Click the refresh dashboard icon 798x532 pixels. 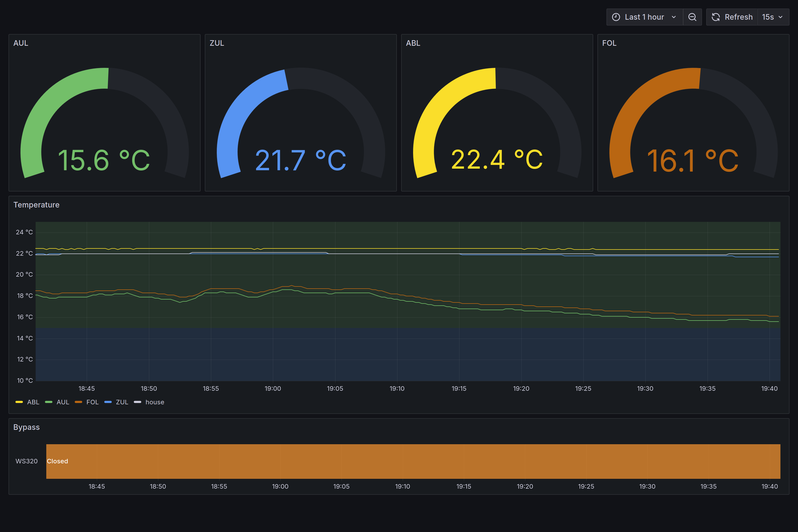716,17
